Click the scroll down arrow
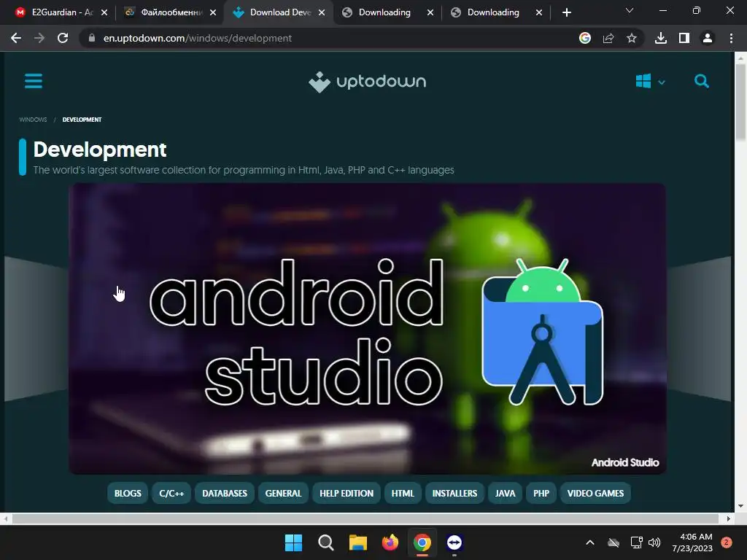This screenshot has height=560, width=747. pyautogui.click(x=740, y=506)
